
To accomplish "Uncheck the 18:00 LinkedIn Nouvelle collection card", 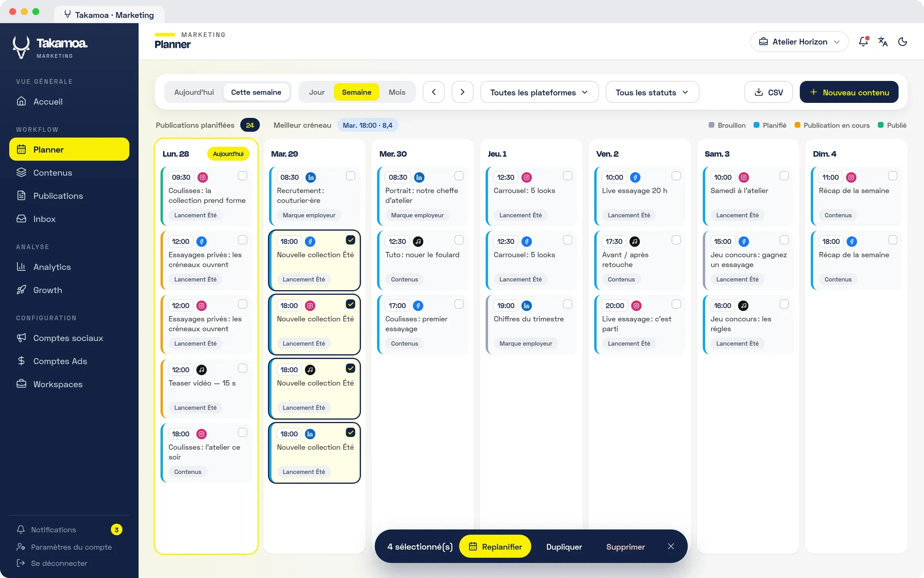I will point(351,432).
